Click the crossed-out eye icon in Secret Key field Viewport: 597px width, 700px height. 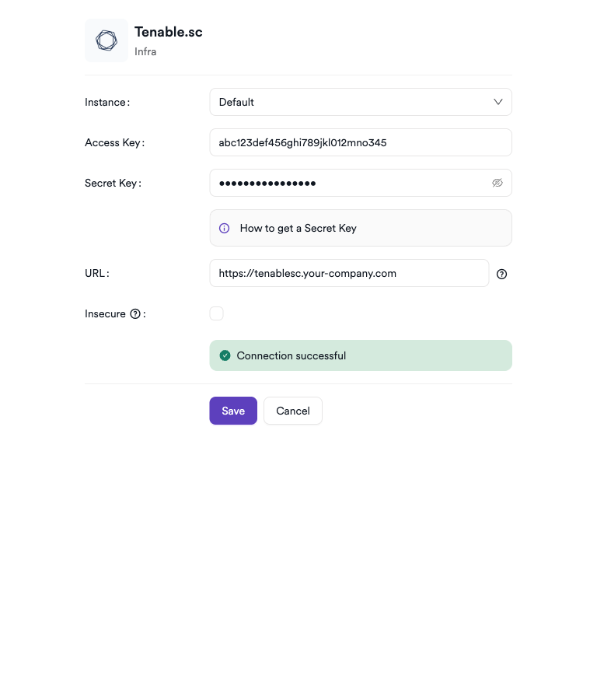tap(497, 183)
